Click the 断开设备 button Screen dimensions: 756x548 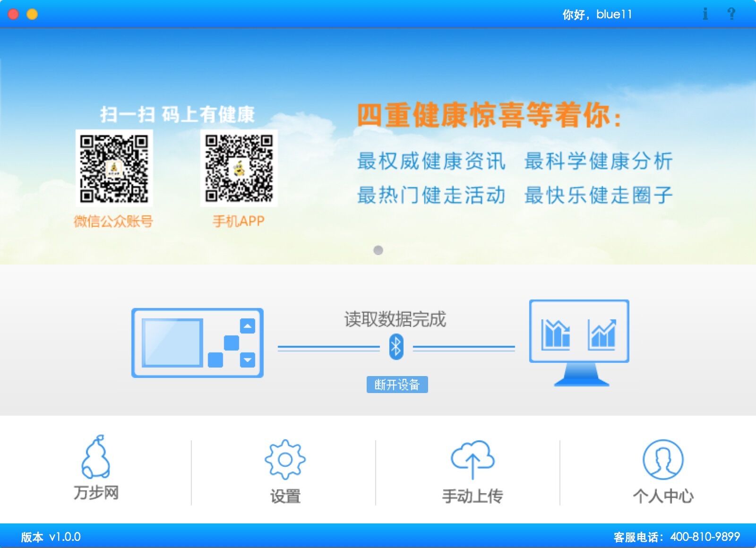tap(397, 385)
